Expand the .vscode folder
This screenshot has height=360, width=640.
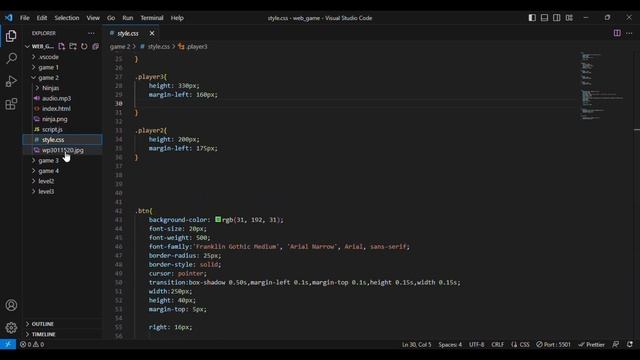pos(49,57)
